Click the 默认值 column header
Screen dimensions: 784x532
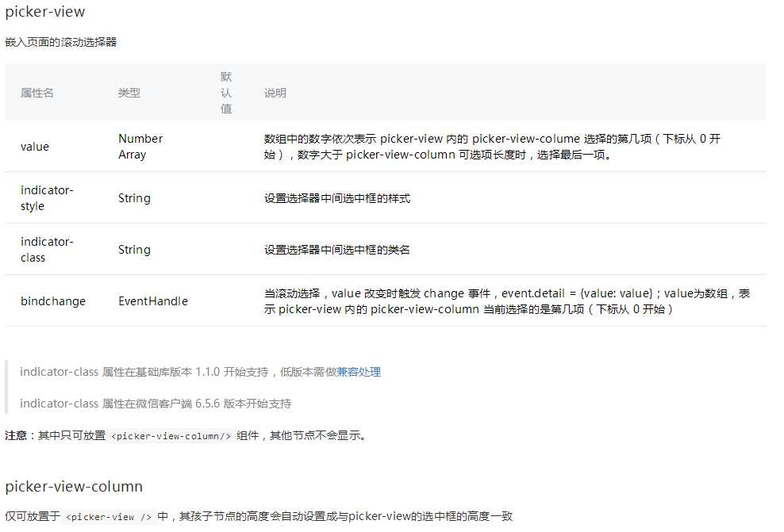(x=225, y=93)
